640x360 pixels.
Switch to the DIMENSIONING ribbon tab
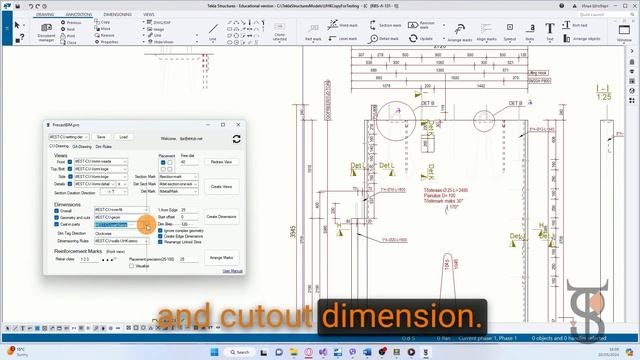coord(118,14)
